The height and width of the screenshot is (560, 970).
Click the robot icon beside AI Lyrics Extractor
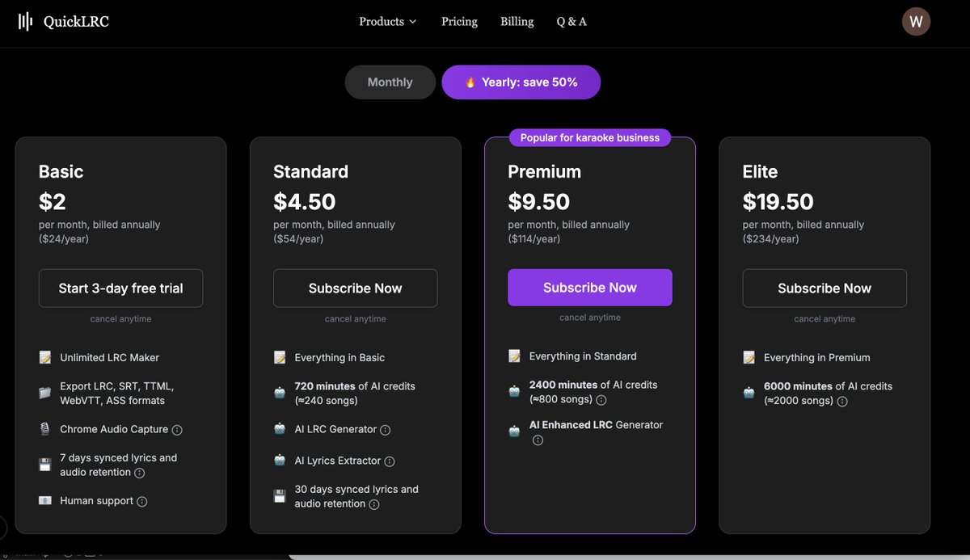point(280,460)
